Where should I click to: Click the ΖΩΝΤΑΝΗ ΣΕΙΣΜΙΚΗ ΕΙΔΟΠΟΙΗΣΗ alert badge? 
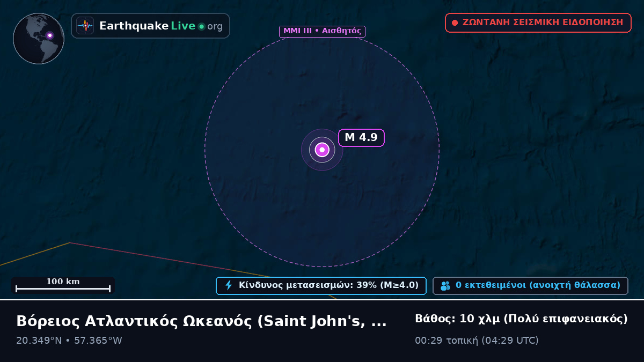pyautogui.click(x=538, y=23)
